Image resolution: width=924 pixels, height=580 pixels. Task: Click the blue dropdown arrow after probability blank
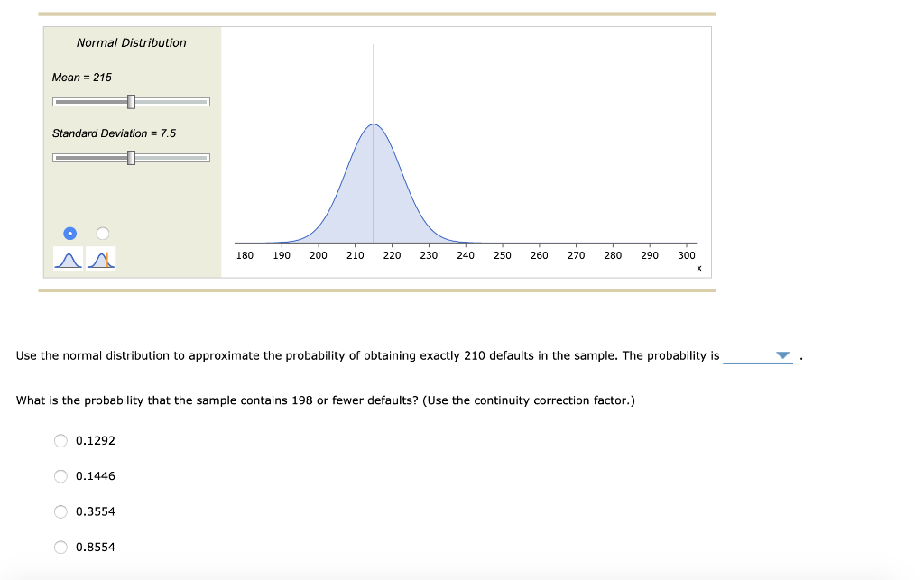pyautogui.click(x=781, y=355)
